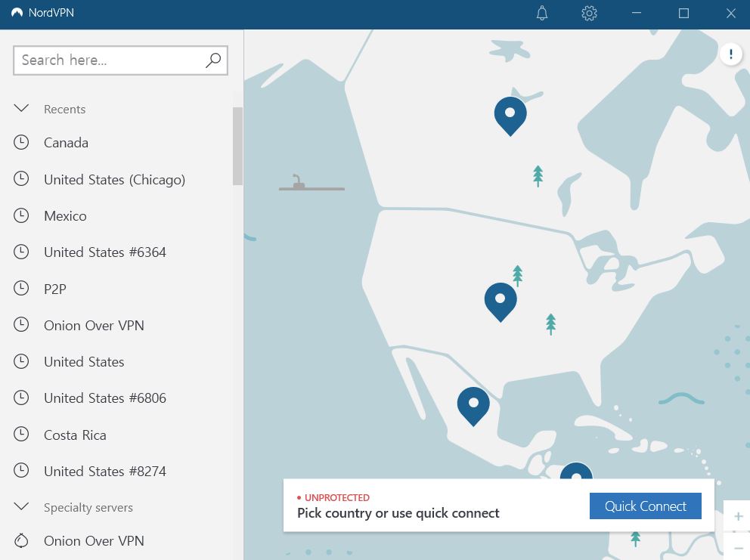Viewport: 750px width, 560px height.
Task: Select the Mexico map pin
Action: pos(473,407)
